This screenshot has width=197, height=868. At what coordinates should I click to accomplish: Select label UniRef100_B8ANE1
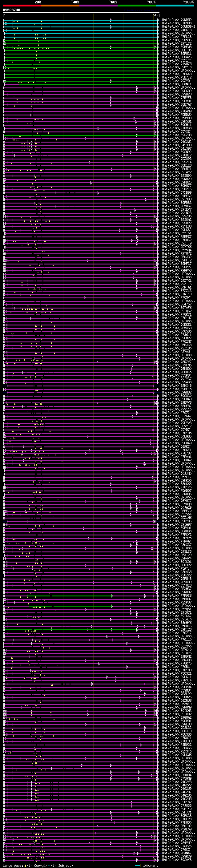[x=177, y=84]
